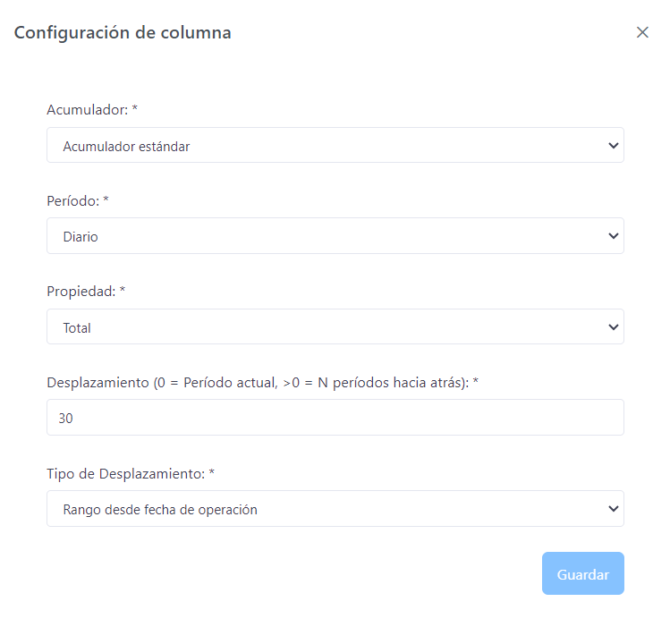Screen dimensions: 670x644
Task: Open the Propiedad dropdown showing Total
Action: [335, 326]
